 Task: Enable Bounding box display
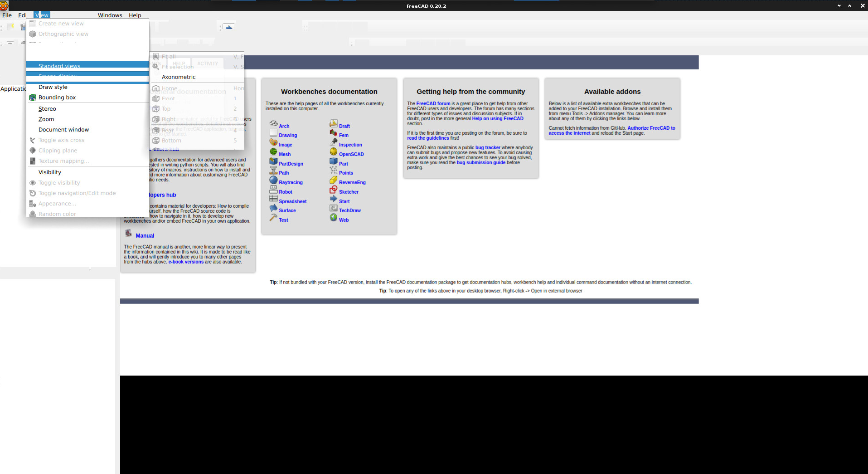pyautogui.click(x=58, y=97)
